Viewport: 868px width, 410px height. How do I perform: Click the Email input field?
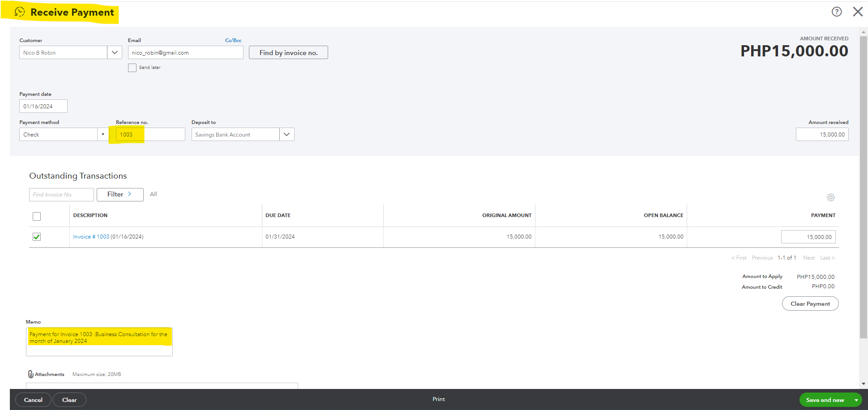(x=186, y=52)
